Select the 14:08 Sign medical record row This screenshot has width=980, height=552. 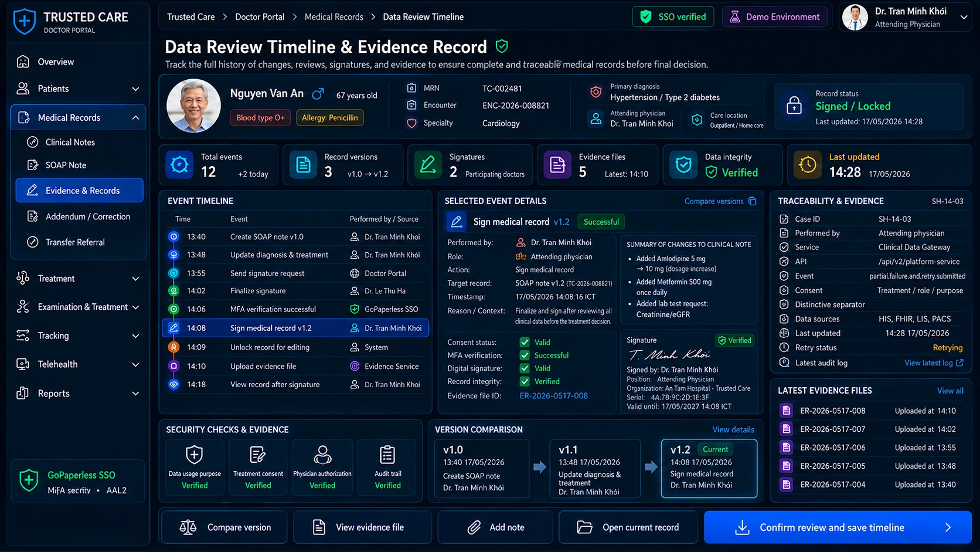click(295, 328)
